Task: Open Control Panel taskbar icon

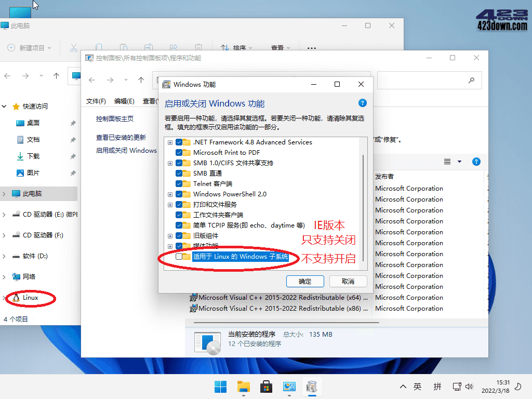Action: click(289, 387)
